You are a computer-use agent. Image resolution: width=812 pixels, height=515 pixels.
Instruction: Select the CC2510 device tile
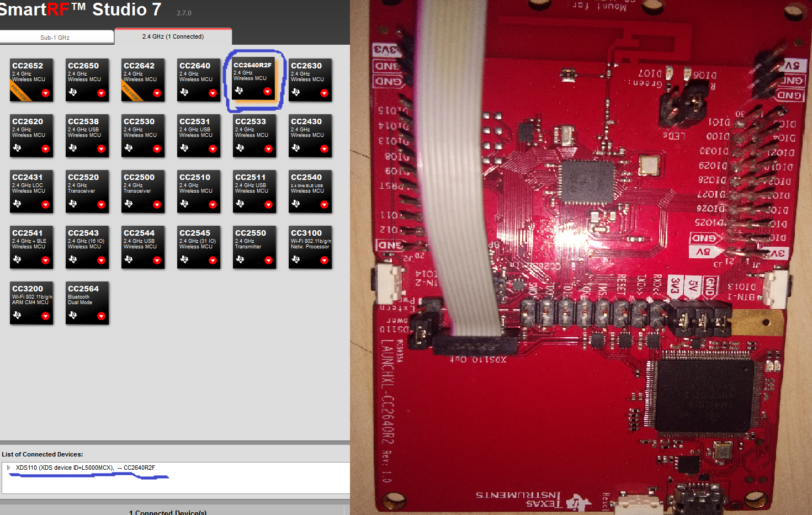click(x=199, y=192)
